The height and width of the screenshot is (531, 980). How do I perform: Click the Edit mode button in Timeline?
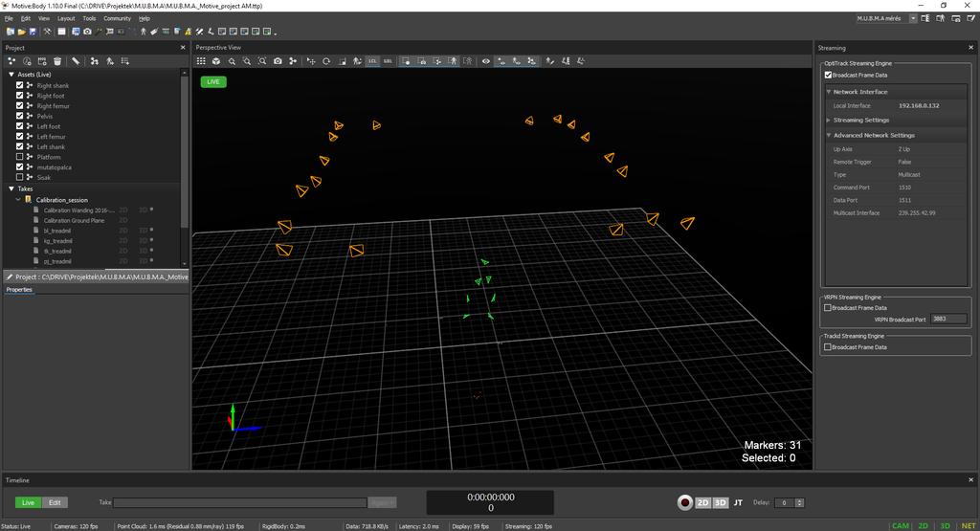point(55,503)
